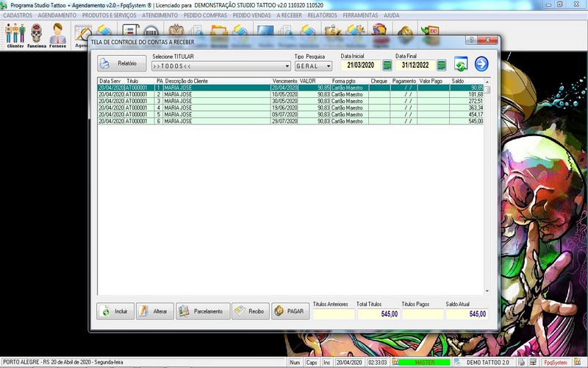Click the user icon left of MASTER
588x368 pixels.
tap(395, 362)
